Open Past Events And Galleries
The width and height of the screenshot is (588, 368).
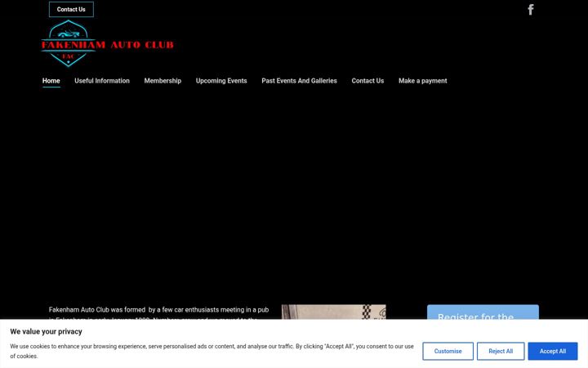pyautogui.click(x=299, y=81)
